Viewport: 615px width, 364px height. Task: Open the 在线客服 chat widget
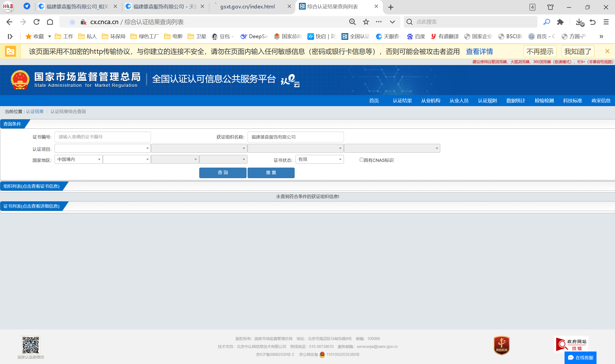(x=580, y=357)
